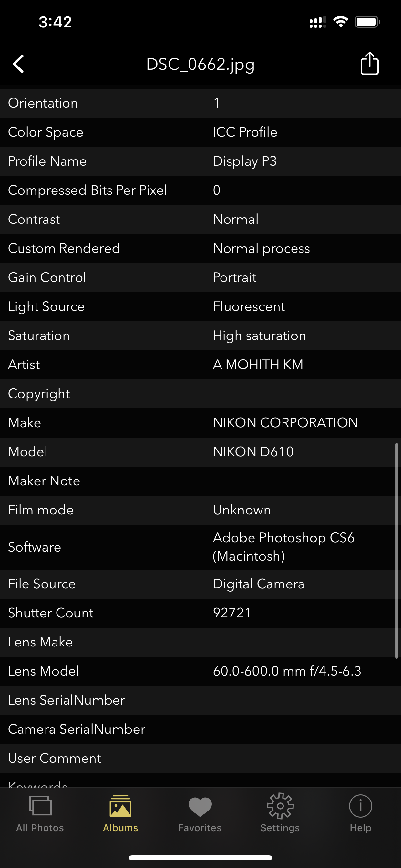The width and height of the screenshot is (401, 868).
Task: Select the Shutter Count row
Action: pos(200,613)
